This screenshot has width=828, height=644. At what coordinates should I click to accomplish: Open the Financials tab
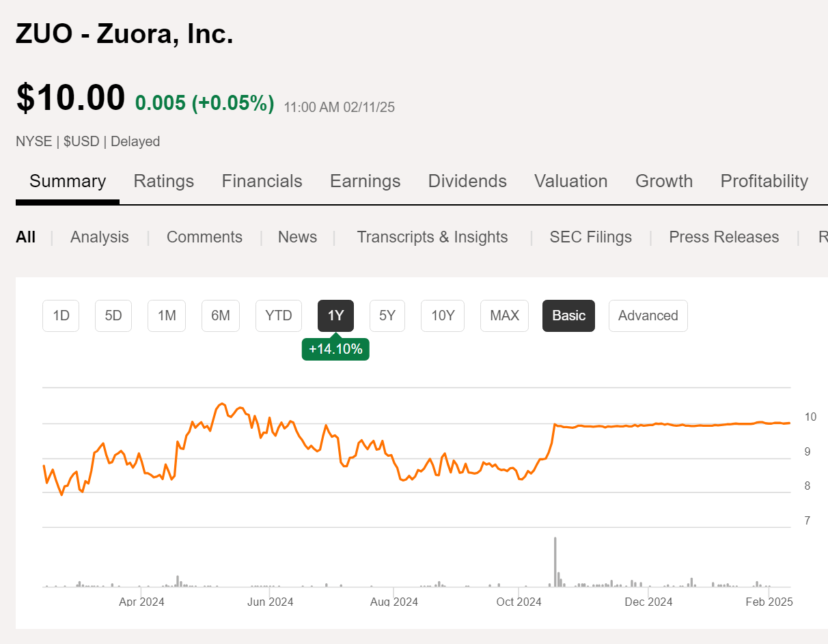(262, 181)
